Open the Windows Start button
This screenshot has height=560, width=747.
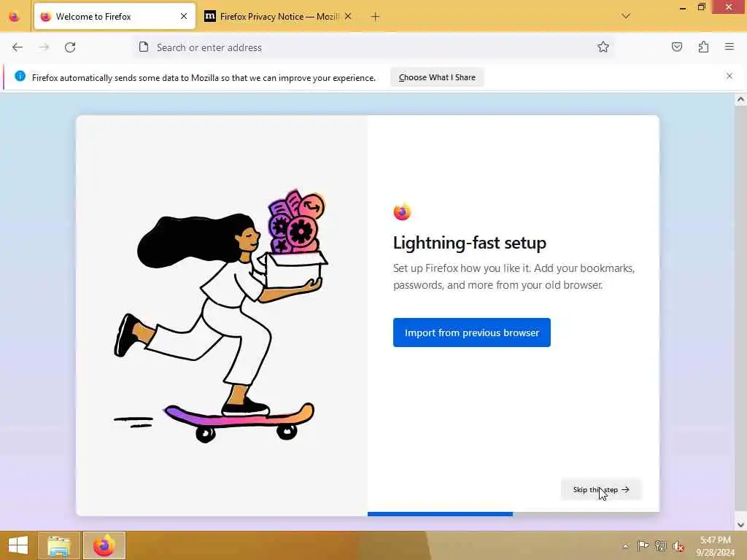click(18, 545)
